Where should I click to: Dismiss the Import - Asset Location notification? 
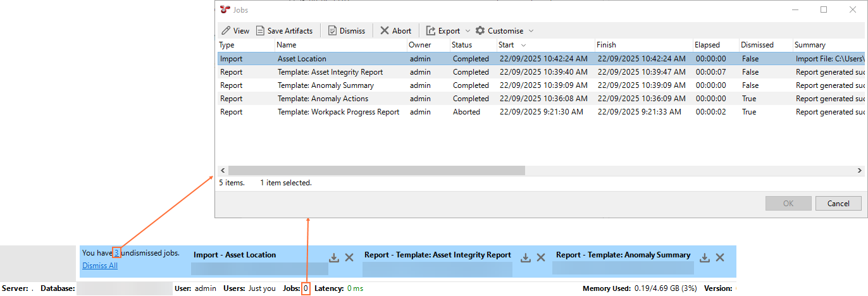[x=349, y=257]
